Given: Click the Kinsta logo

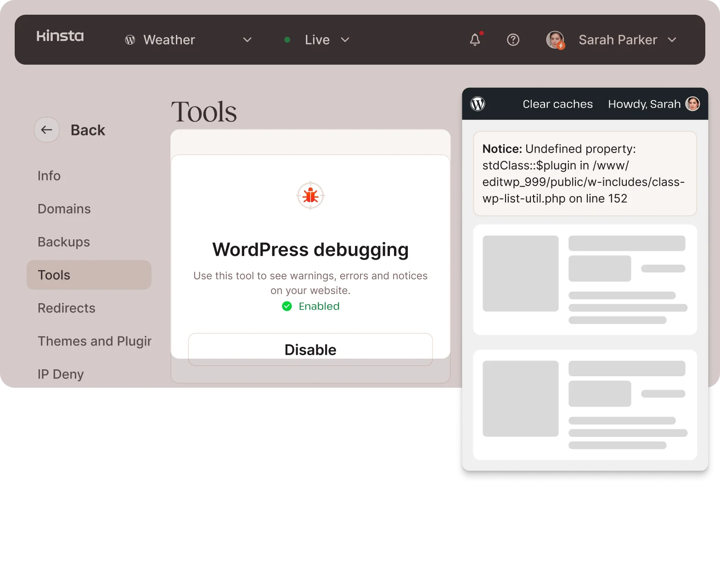Looking at the screenshot, I should (60, 36).
